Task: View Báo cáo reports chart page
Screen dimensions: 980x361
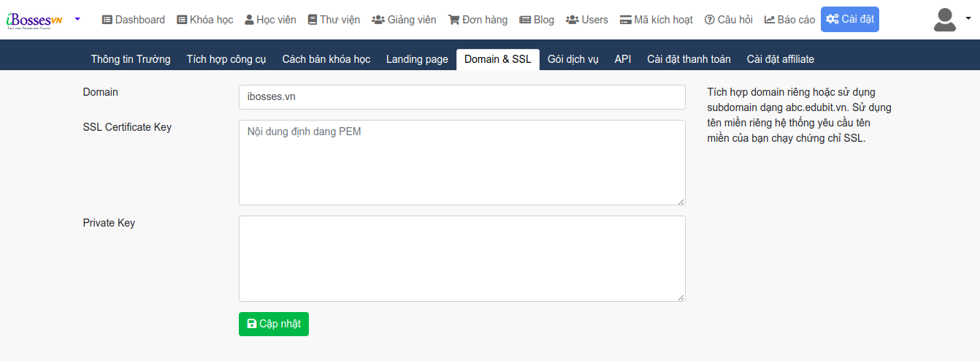Action: pos(789,20)
